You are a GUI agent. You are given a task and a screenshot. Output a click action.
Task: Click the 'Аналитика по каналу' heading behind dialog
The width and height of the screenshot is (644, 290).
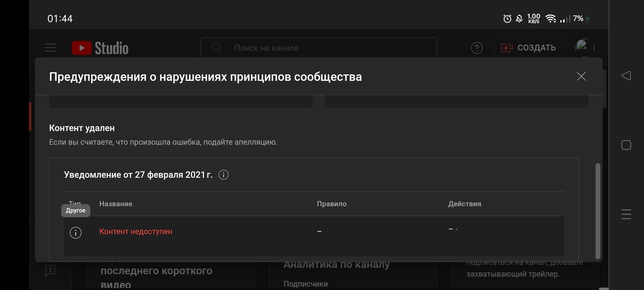coord(336,264)
